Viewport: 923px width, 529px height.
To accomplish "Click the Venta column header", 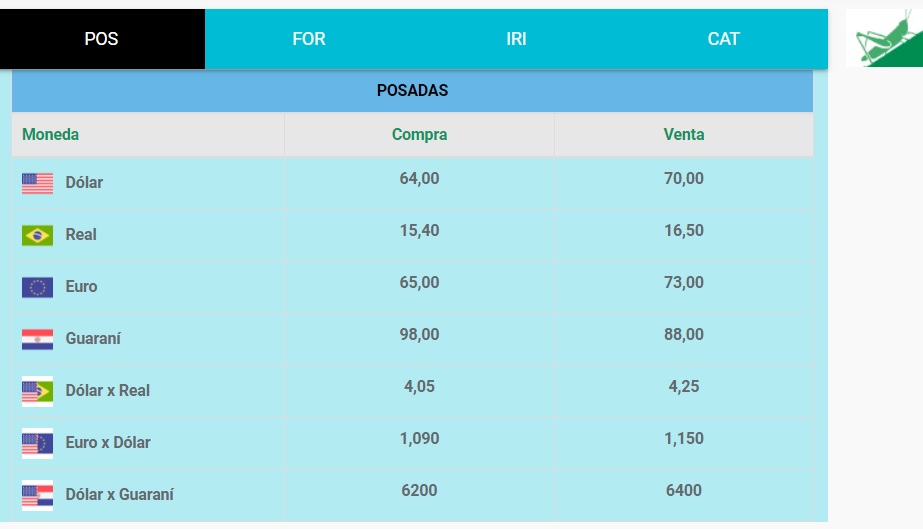I will click(684, 134).
